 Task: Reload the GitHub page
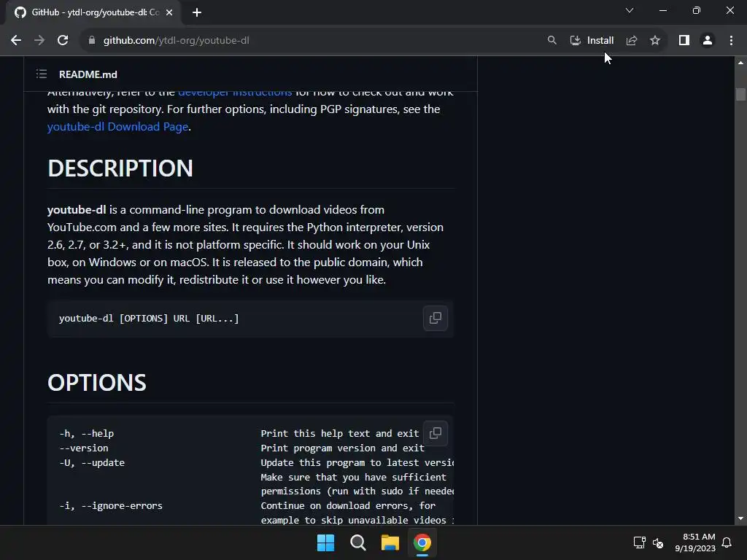(63, 41)
